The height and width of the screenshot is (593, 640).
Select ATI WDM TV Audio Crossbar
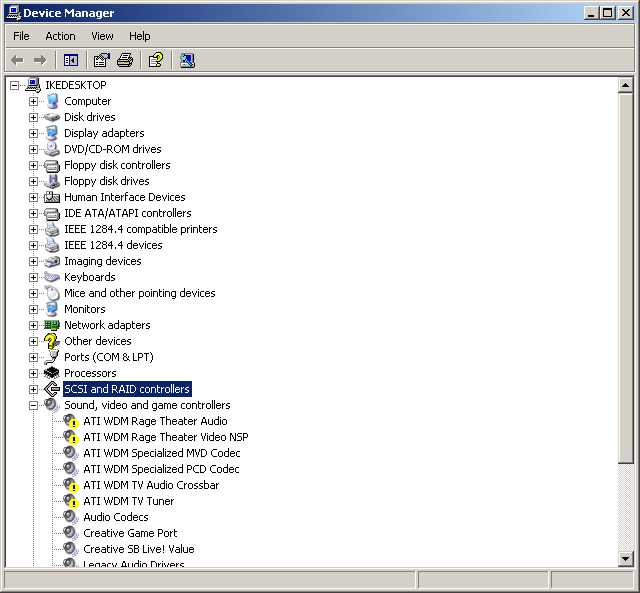coord(151,485)
